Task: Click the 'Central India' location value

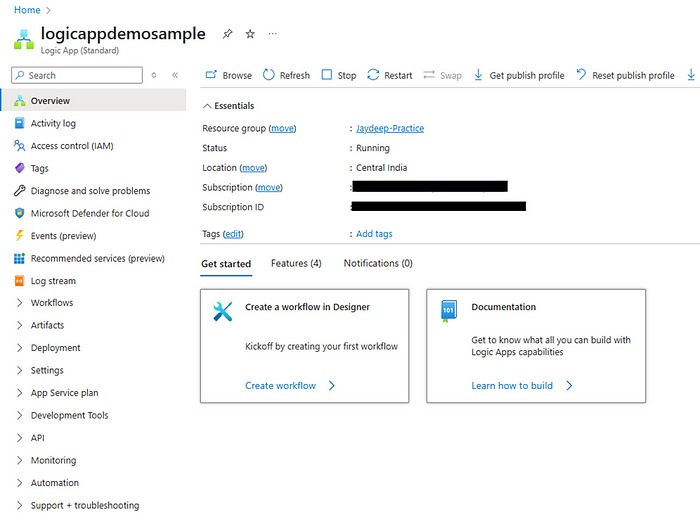Action: click(x=381, y=168)
